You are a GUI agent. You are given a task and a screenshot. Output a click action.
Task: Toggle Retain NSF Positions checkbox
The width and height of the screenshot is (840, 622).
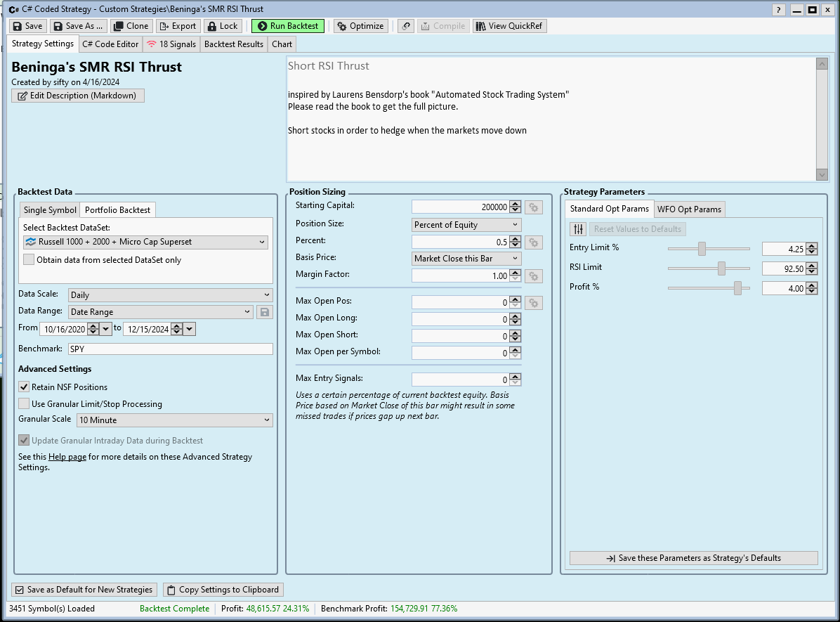[x=24, y=387]
